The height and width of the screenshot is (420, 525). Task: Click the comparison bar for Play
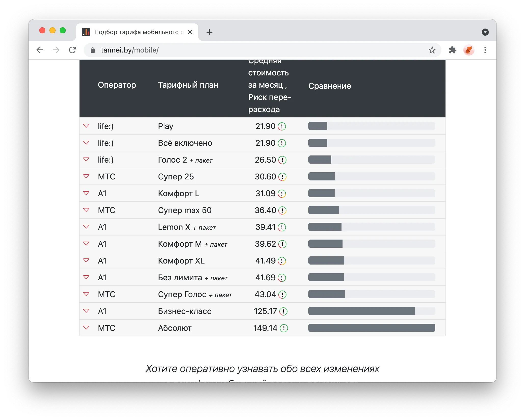click(x=372, y=126)
